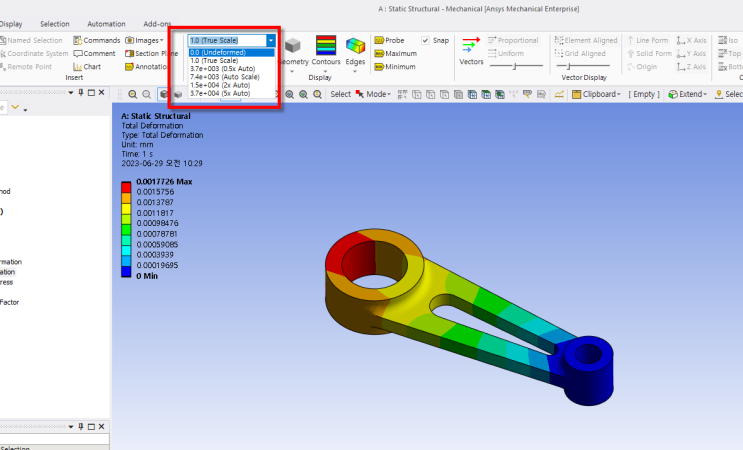Open the Images dropdown
This screenshot has width=743, height=450.
tap(145, 40)
